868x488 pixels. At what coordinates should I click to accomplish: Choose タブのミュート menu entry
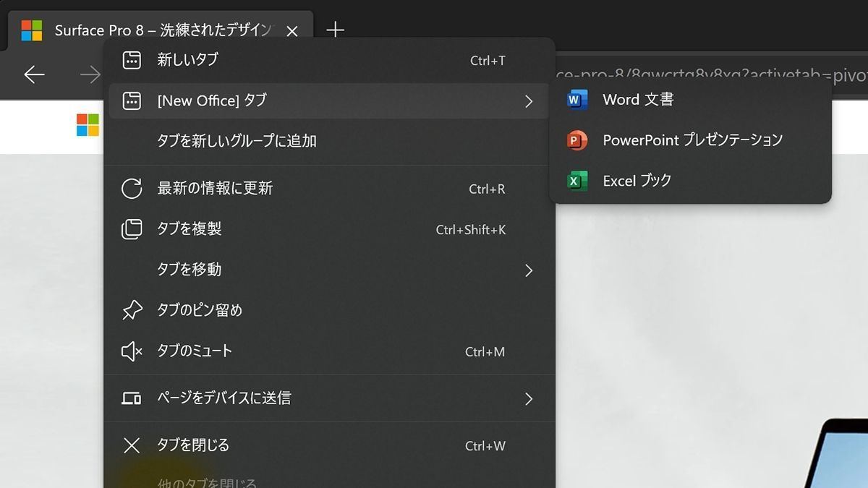click(330, 351)
